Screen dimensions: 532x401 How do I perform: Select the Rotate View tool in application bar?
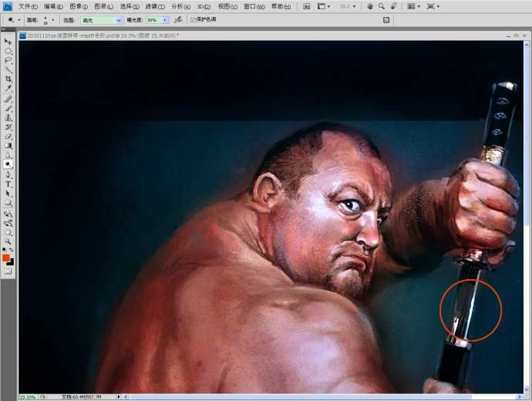click(x=393, y=6)
